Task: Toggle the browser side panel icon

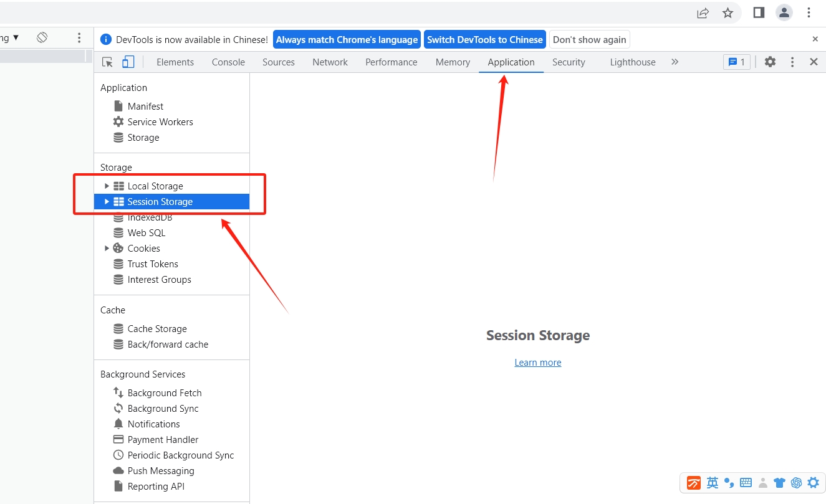Action: click(759, 13)
